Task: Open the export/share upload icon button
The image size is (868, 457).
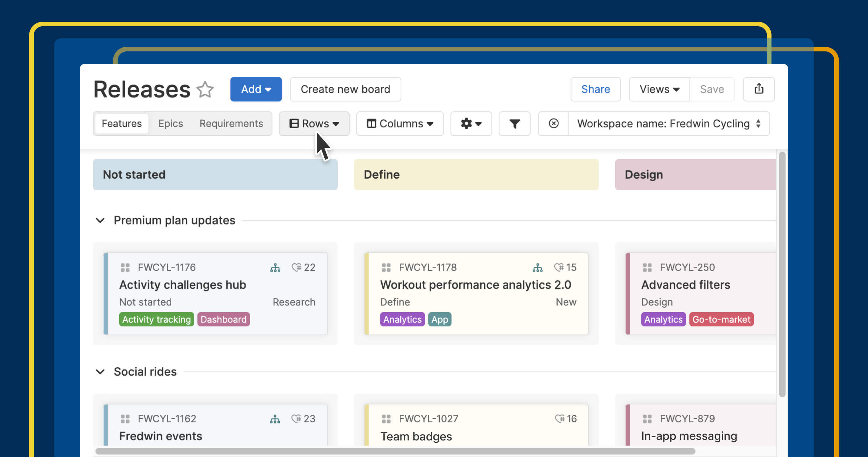Action: [x=758, y=89]
